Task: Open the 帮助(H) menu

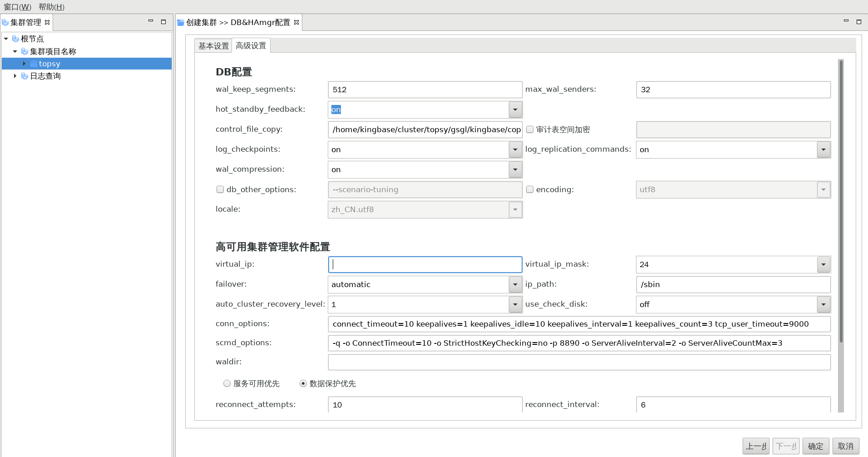Action: pos(51,7)
